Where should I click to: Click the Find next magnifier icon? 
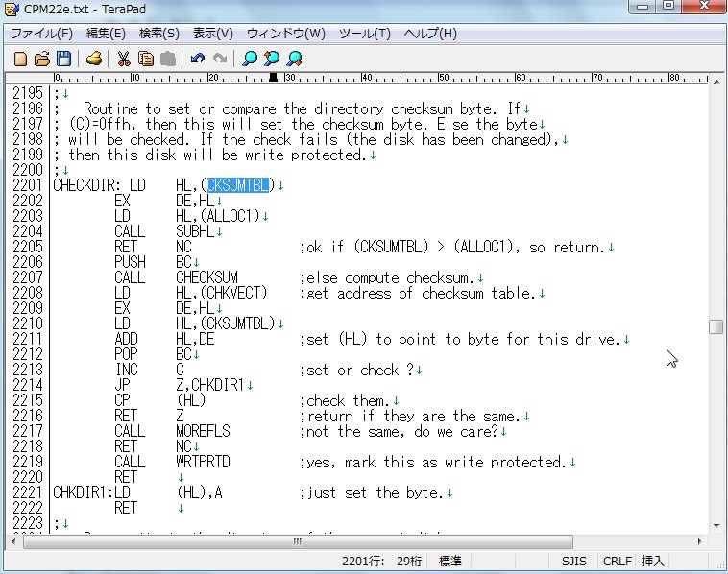294,59
